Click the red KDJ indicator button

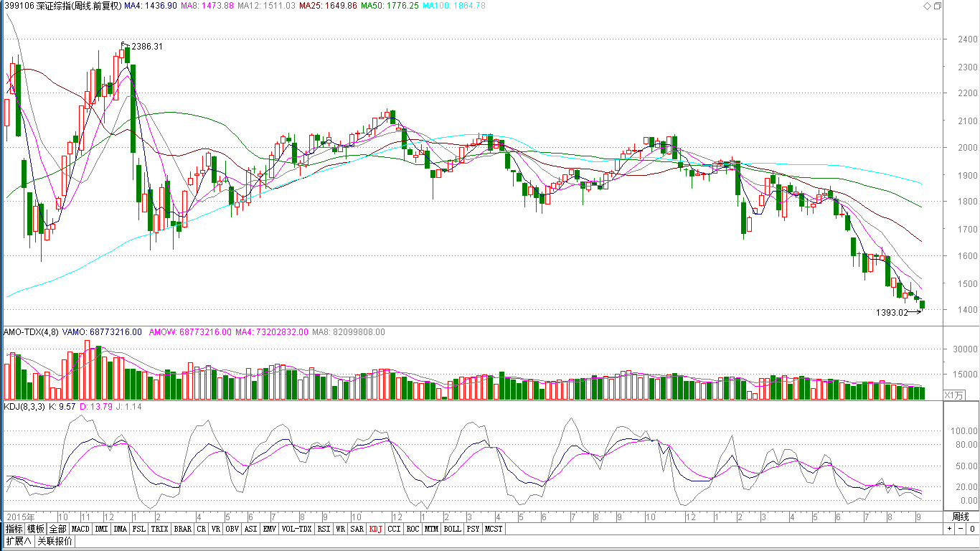tap(375, 529)
